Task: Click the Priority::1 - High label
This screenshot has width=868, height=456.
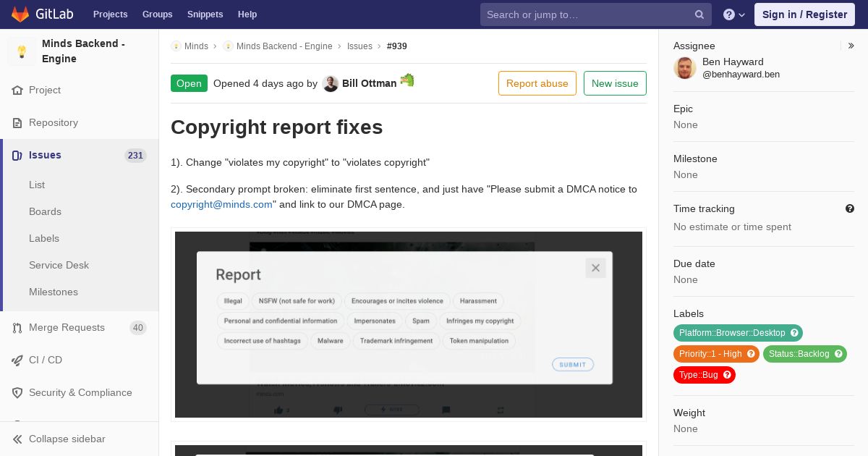Action: tap(710, 354)
